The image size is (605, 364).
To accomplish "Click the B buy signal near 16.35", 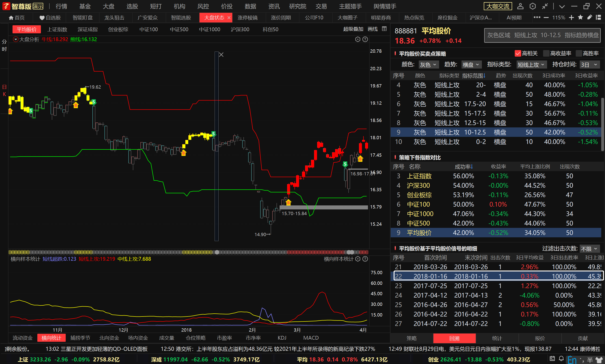I will coord(288,203).
